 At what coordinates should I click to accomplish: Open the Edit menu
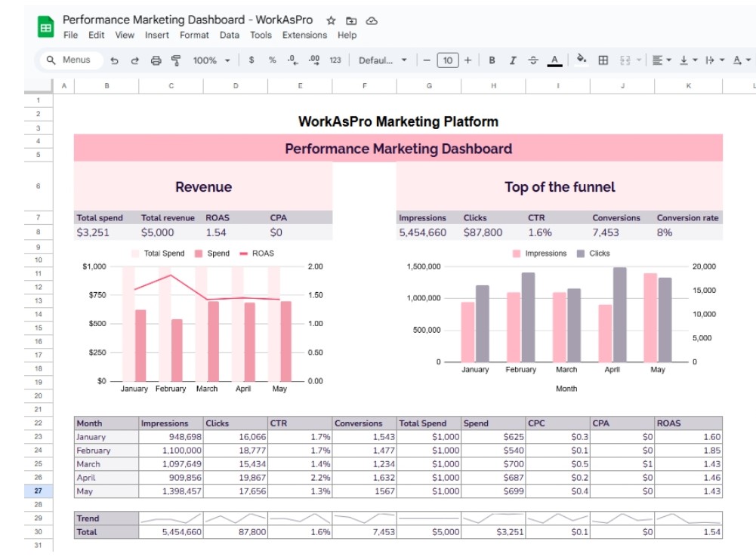coord(97,35)
